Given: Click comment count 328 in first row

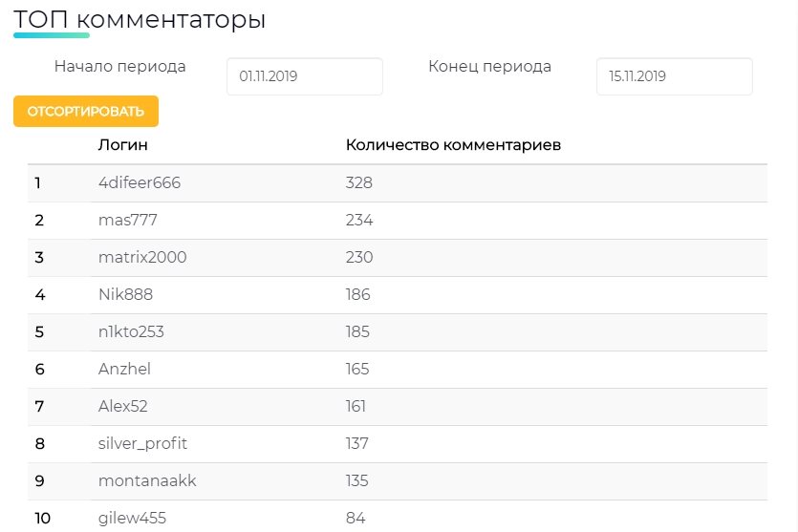Looking at the screenshot, I should 359,182.
